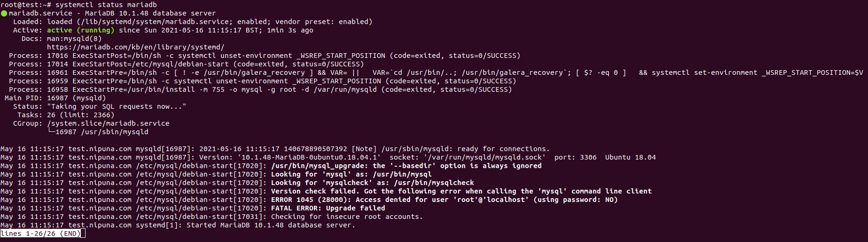
Task: Click the 'Taking your SQL requests now...' status
Action: click(x=117, y=106)
